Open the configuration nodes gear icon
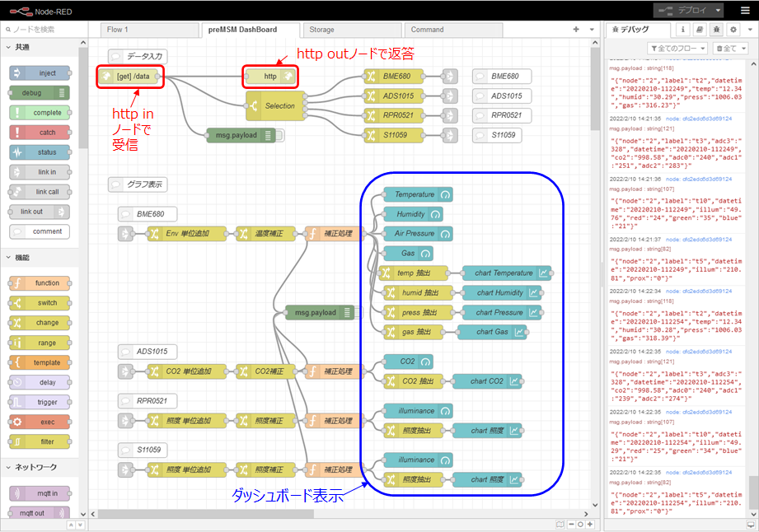The image size is (759, 532). (733, 30)
